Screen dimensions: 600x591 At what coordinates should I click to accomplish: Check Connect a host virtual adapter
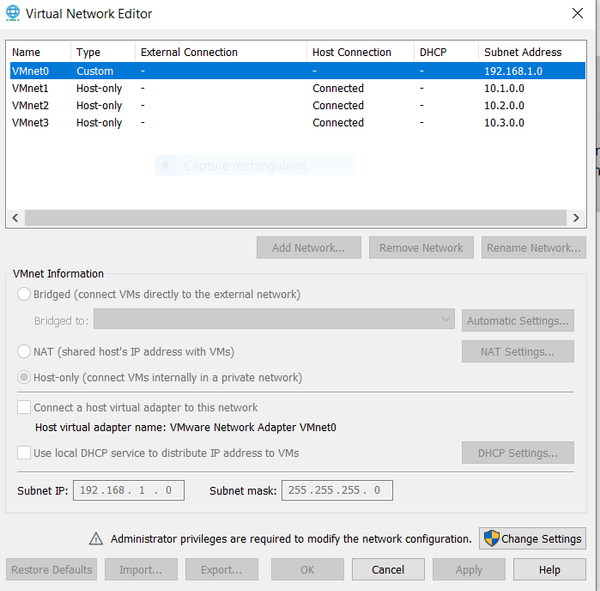24,407
